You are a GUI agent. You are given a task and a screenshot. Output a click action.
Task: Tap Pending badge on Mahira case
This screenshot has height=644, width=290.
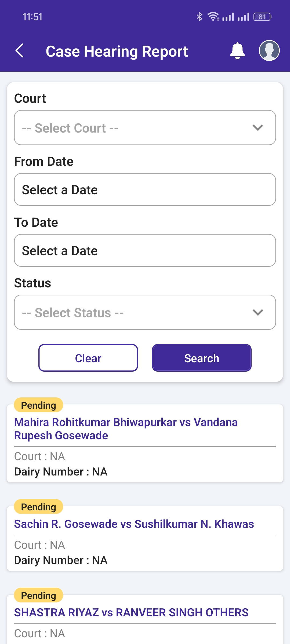pyautogui.click(x=38, y=405)
